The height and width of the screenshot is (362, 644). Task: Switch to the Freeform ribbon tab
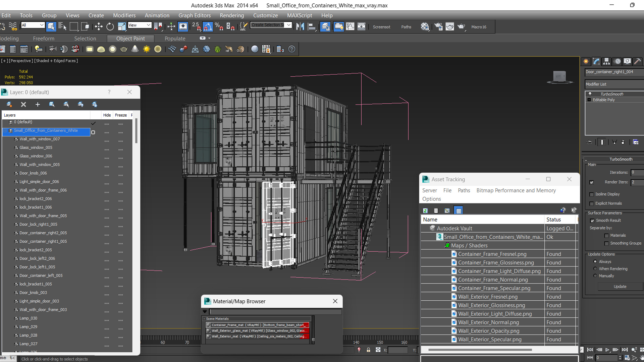(44, 39)
